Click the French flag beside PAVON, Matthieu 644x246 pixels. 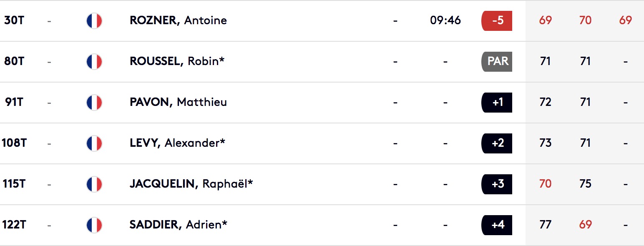click(94, 102)
